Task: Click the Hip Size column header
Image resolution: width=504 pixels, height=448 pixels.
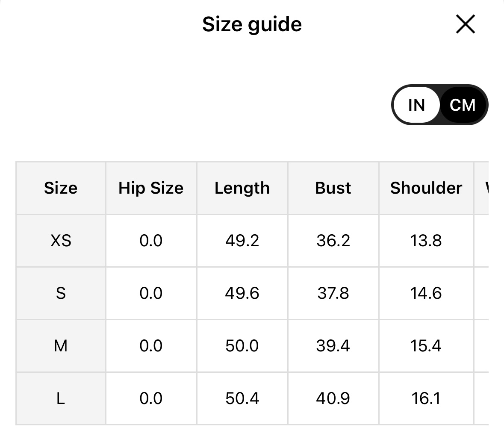Action: coord(151,188)
